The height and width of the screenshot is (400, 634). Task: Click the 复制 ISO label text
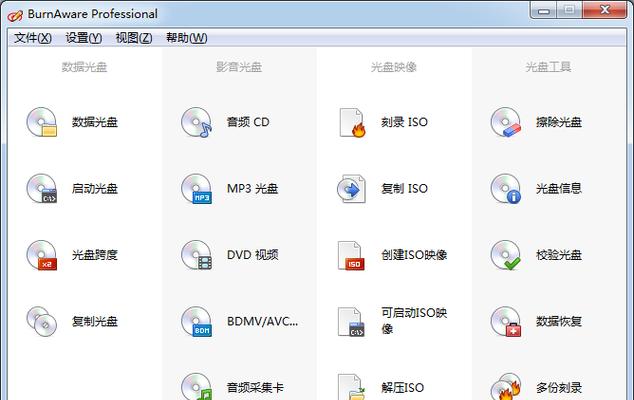404,188
